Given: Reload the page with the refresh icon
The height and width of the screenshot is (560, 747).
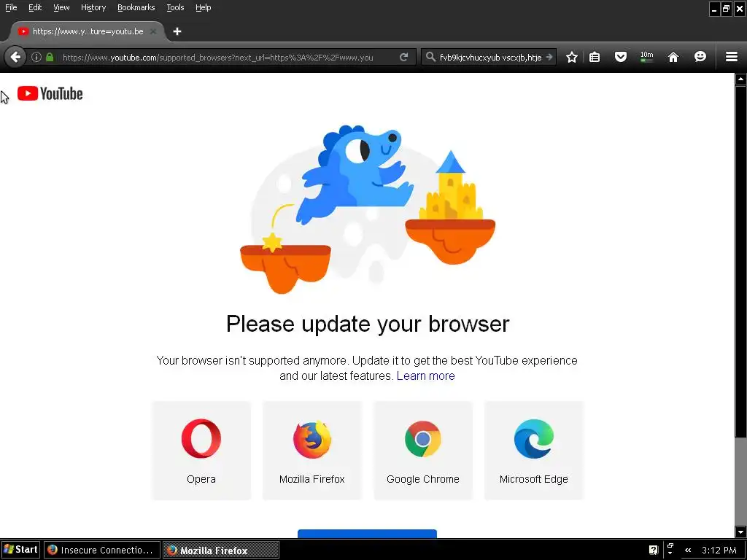Looking at the screenshot, I should tap(404, 57).
